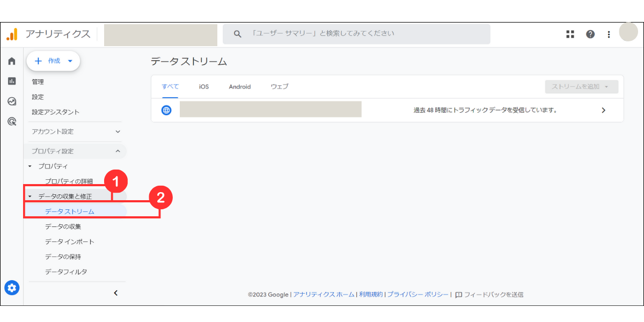Image resolution: width=644 pixels, height=322 pixels.
Task: Open the Help question-mark icon
Action: pyautogui.click(x=590, y=34)
